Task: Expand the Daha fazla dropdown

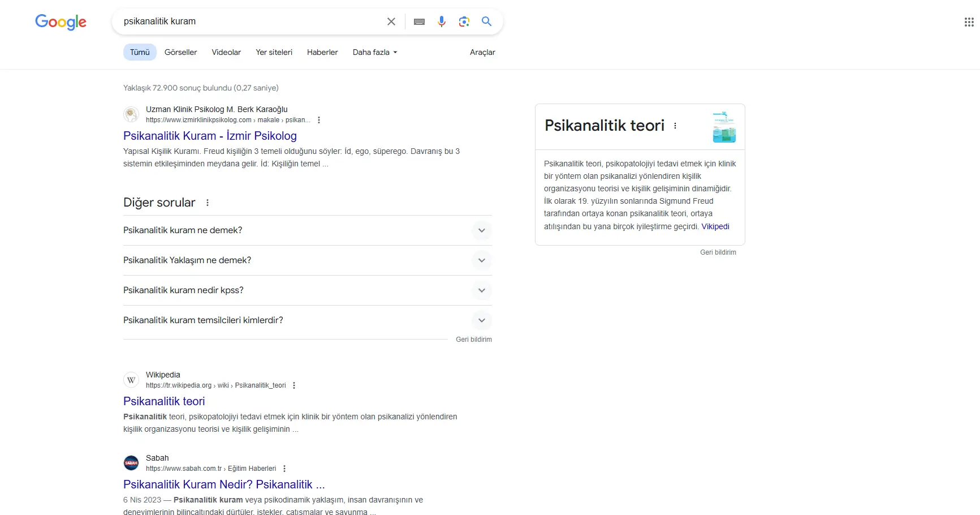Action: [375, 52]
